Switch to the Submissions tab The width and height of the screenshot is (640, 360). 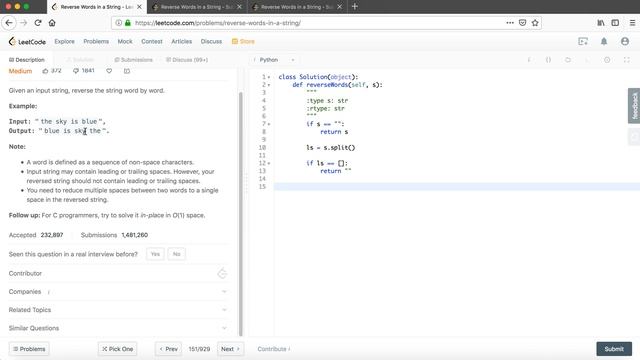(x=133, y=60)
